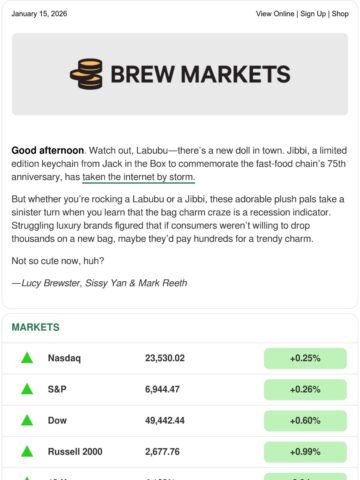Click the Dow value 49,442.44
360x480 pixels.
165,421
